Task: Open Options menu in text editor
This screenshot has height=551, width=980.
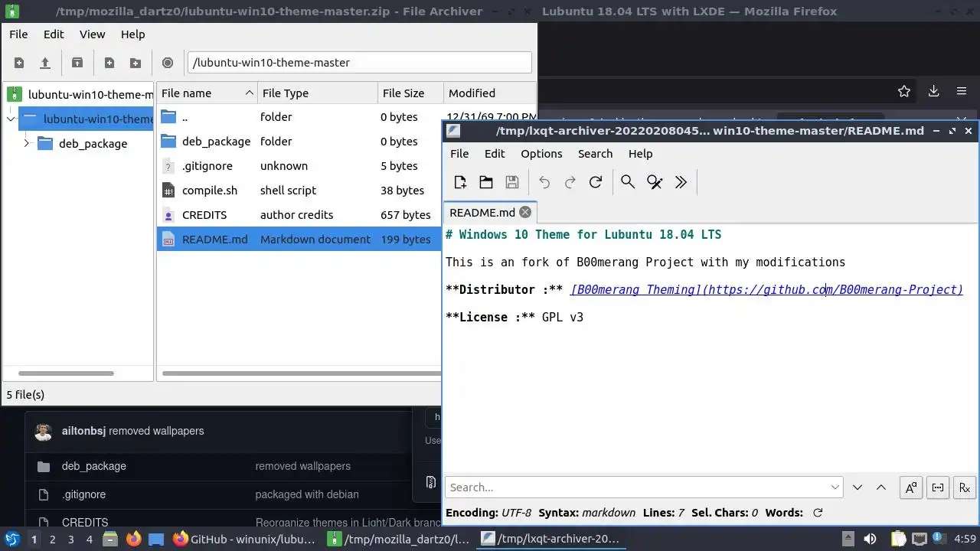Action: [x=541, y=154]
